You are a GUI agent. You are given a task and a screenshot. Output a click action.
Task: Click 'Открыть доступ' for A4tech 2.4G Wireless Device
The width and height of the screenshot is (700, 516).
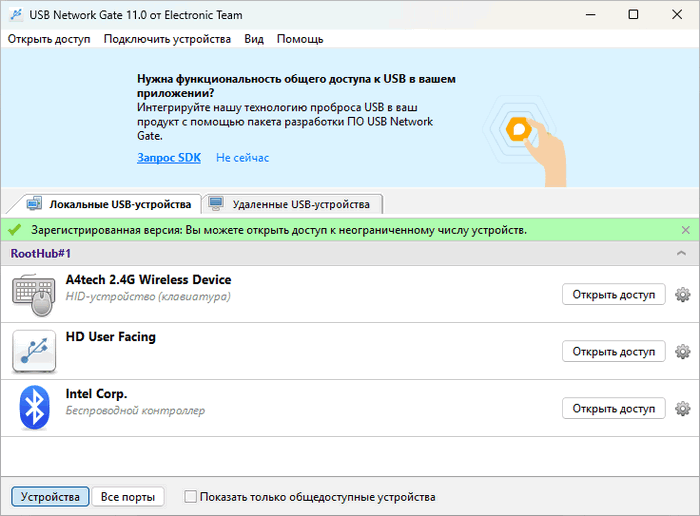pyautogui.click(x=614, y=295)
